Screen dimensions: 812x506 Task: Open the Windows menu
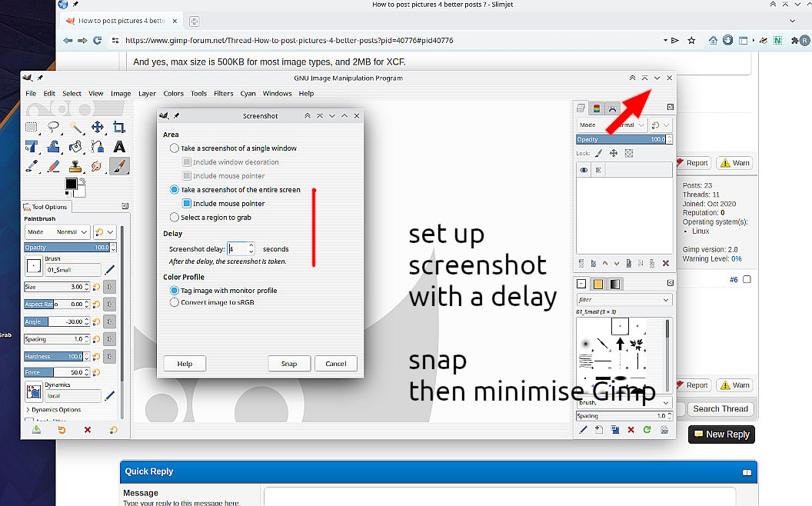pos(277,94)
